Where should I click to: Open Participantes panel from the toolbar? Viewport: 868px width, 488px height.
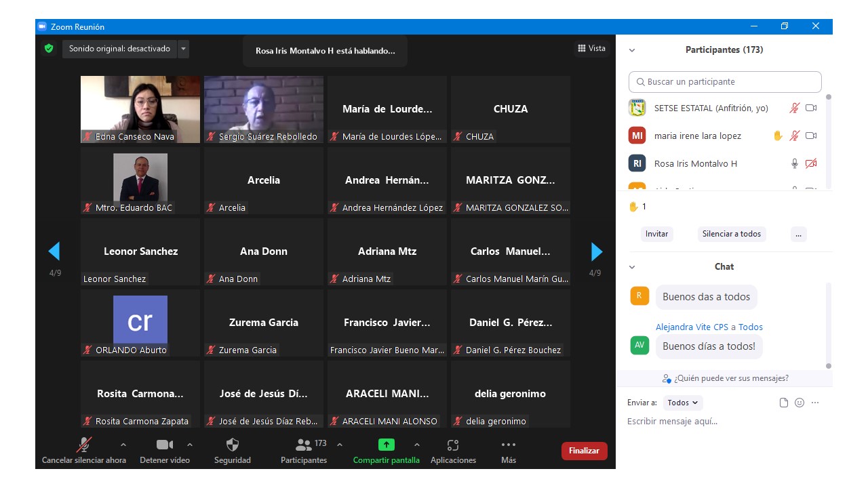(304, 451)
